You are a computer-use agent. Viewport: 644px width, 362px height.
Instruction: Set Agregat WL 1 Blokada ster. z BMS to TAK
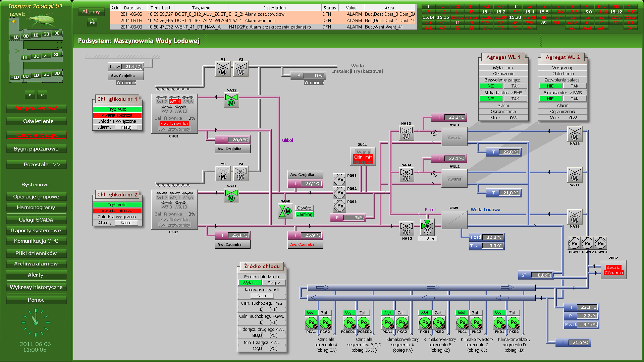tap(515, 99)
